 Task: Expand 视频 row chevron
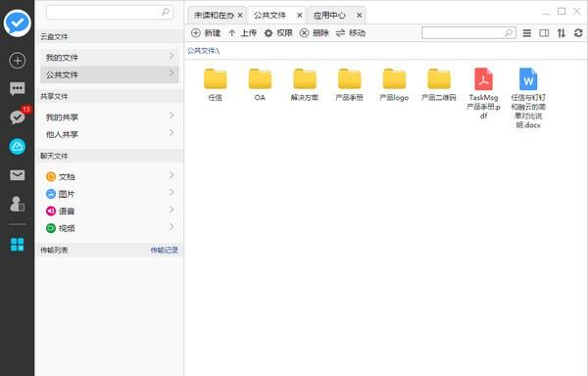171,226
